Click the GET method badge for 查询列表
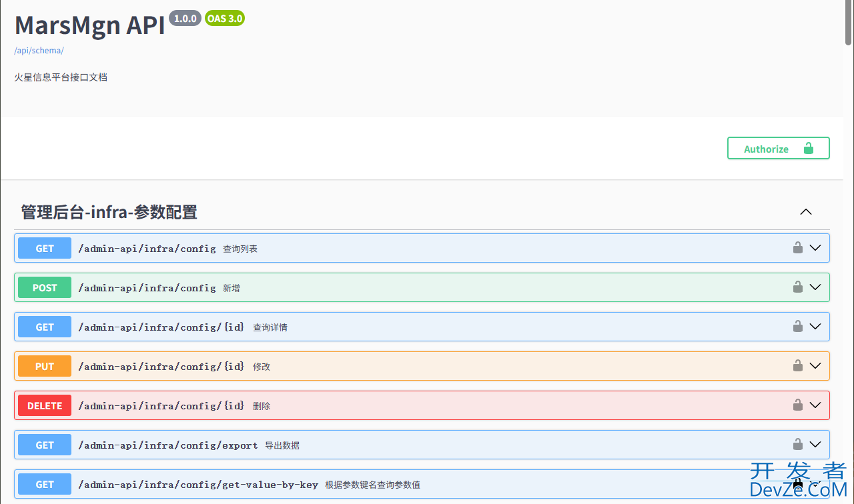Viewport: 854px width, 504px height. (45, 249)
